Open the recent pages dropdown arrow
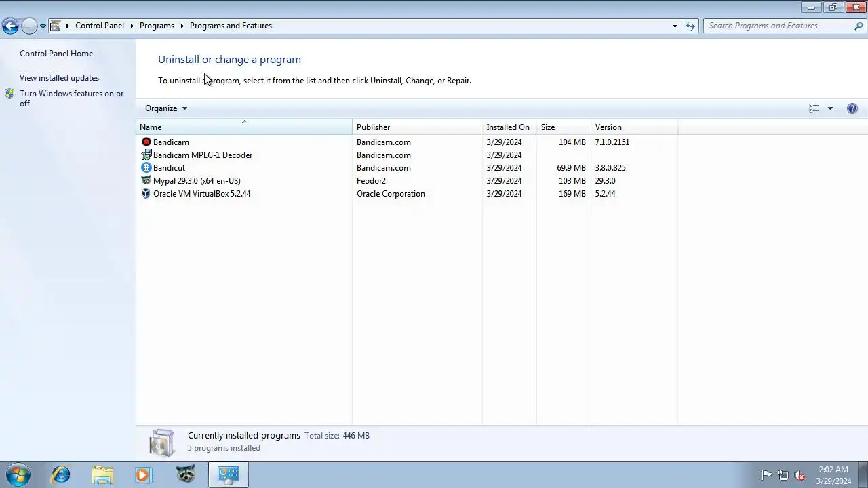 (x=43, y=26)
